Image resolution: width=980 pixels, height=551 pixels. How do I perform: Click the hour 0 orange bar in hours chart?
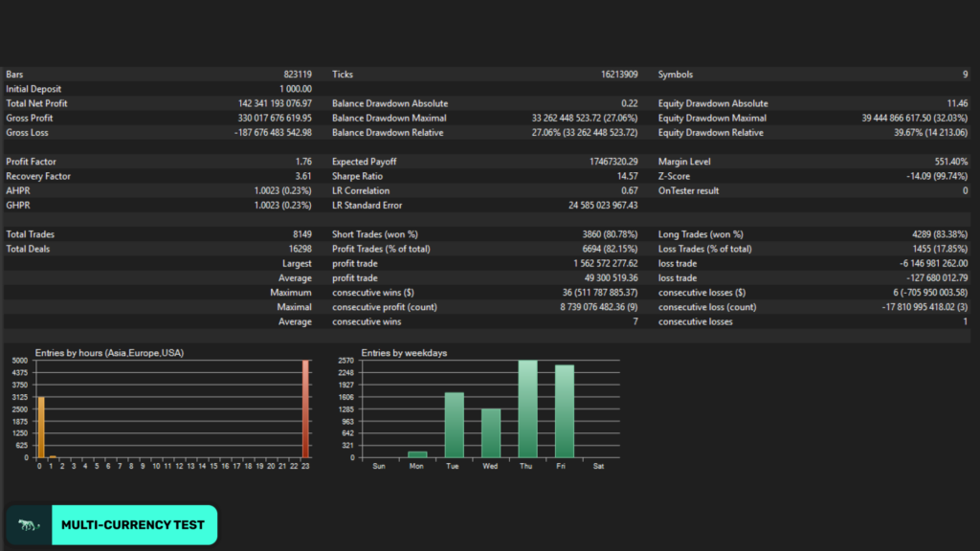coord(41,428)
